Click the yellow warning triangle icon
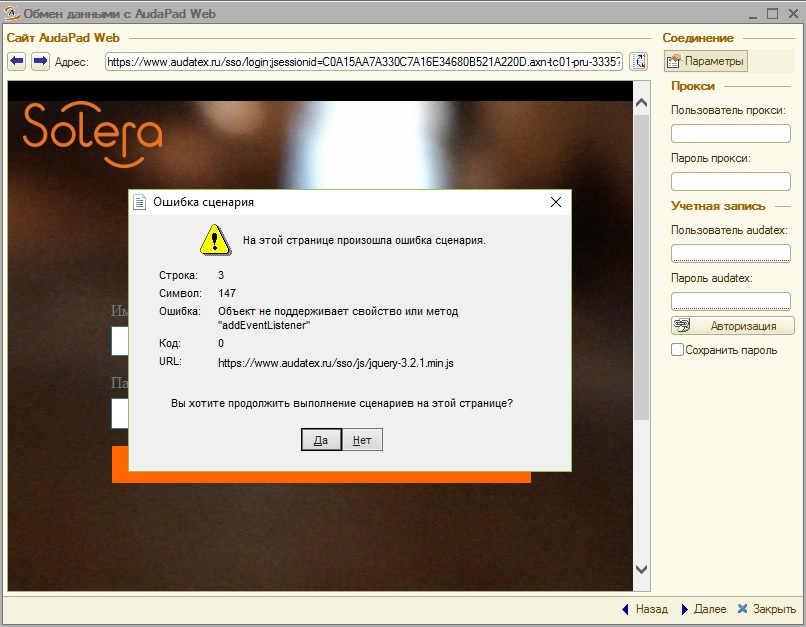 (215, 240)
